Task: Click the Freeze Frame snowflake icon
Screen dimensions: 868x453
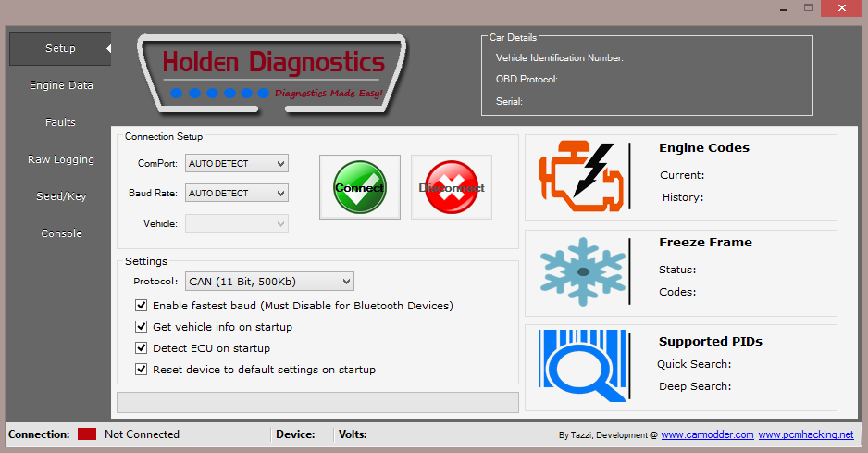Action: pyautogui.click(x=582, y=271)
